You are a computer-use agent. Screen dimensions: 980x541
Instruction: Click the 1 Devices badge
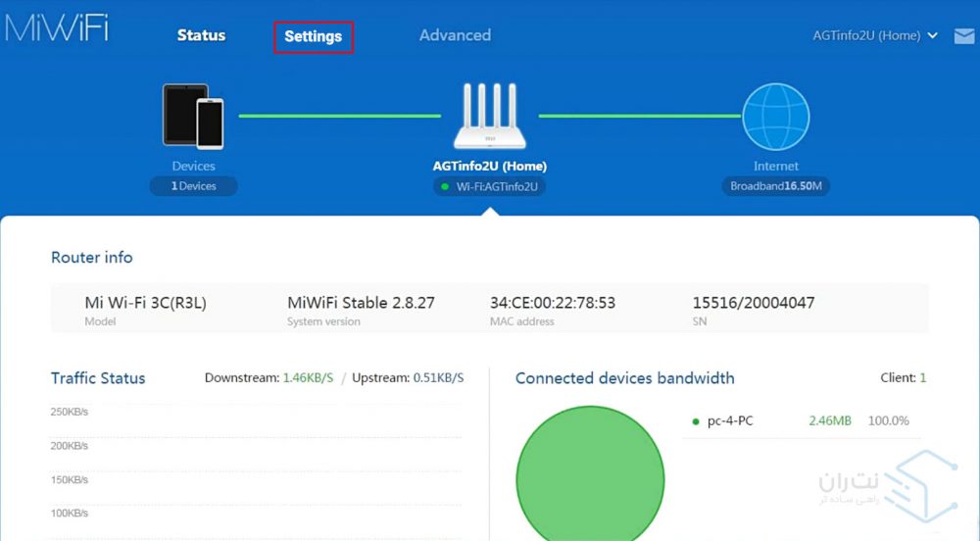(x=193, y=186)
